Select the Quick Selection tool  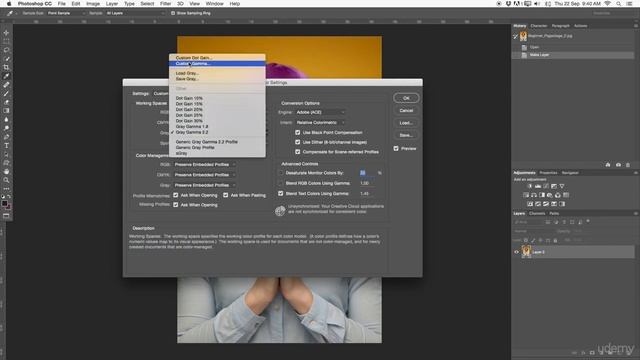pyautogui.click(x=6, y=59)
